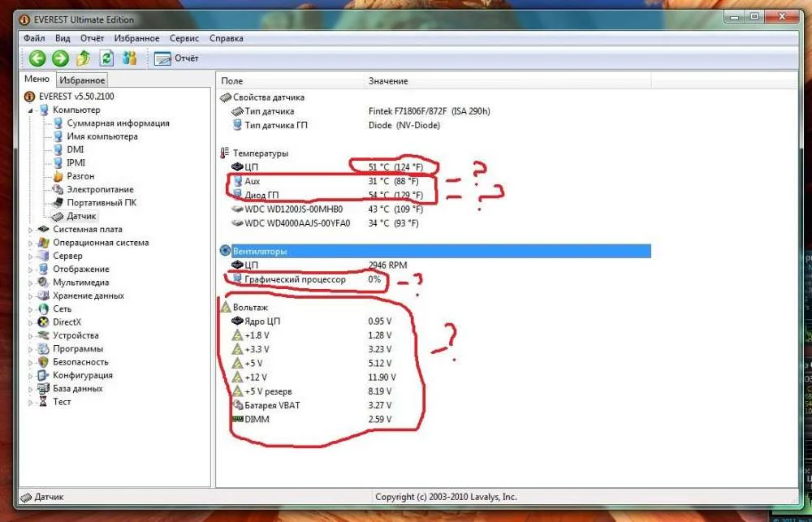
Task: Click the Программы tree icon
Action: pos(44,349)
